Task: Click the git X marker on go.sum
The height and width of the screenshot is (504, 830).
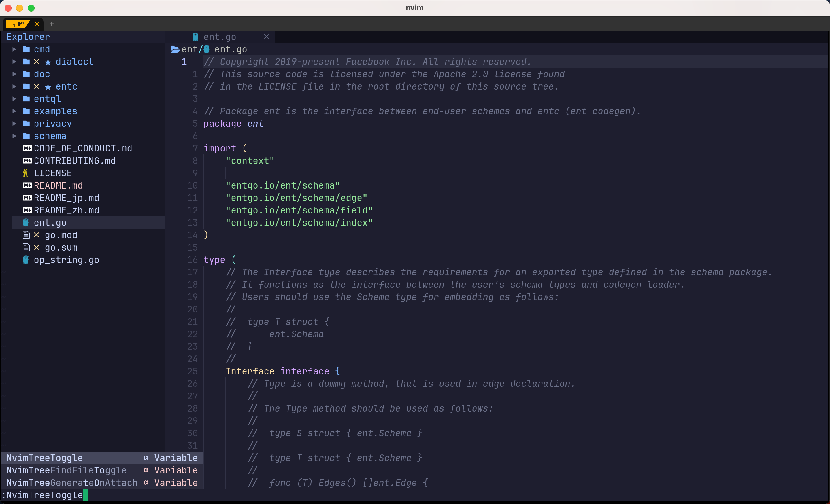Action: 37,247
